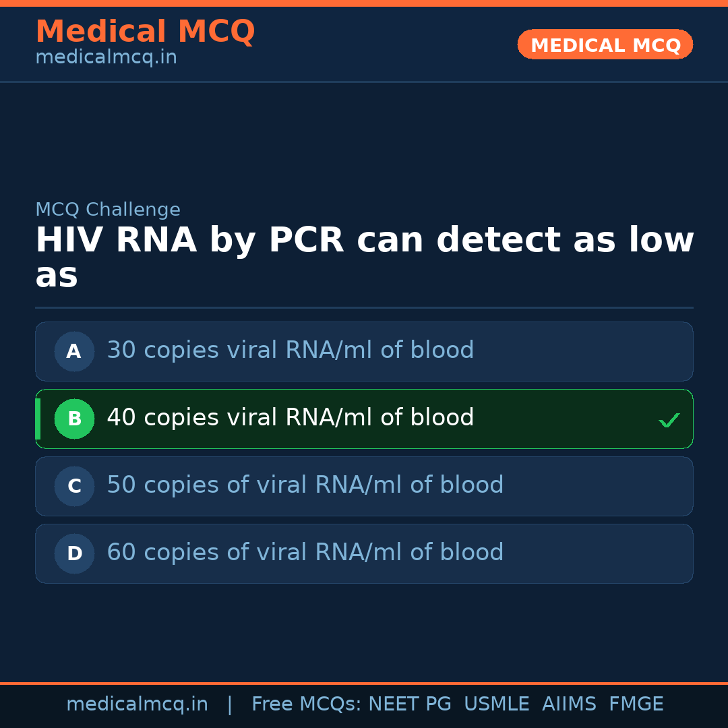Open the medicalmcq.in link in the footer

[x=137, y=704]
